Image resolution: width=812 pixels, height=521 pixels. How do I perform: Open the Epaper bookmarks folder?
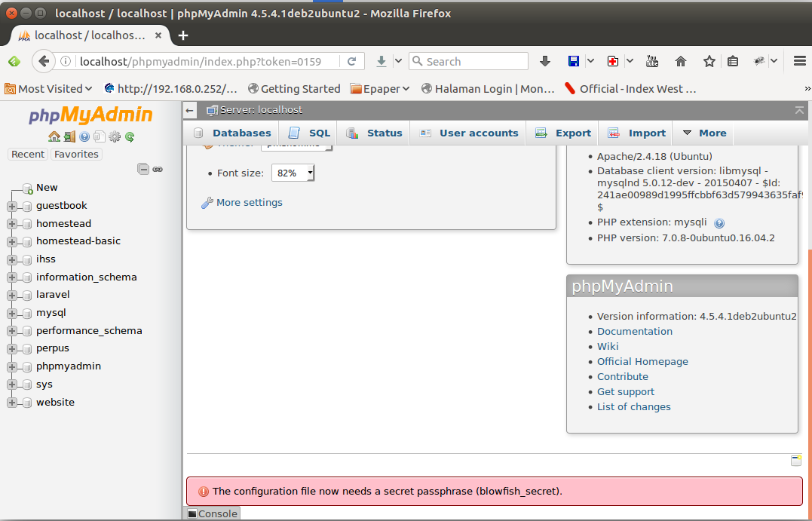click(380, 88)
